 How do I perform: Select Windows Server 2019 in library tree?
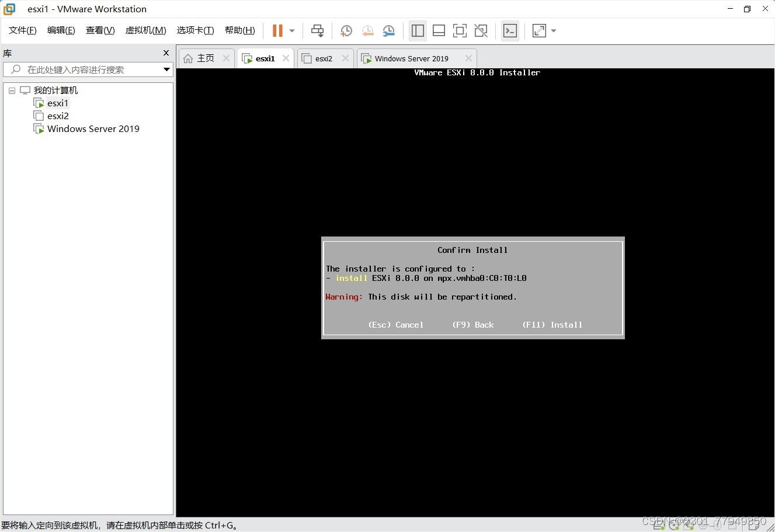pyautogui.click(x=93, y=129)
